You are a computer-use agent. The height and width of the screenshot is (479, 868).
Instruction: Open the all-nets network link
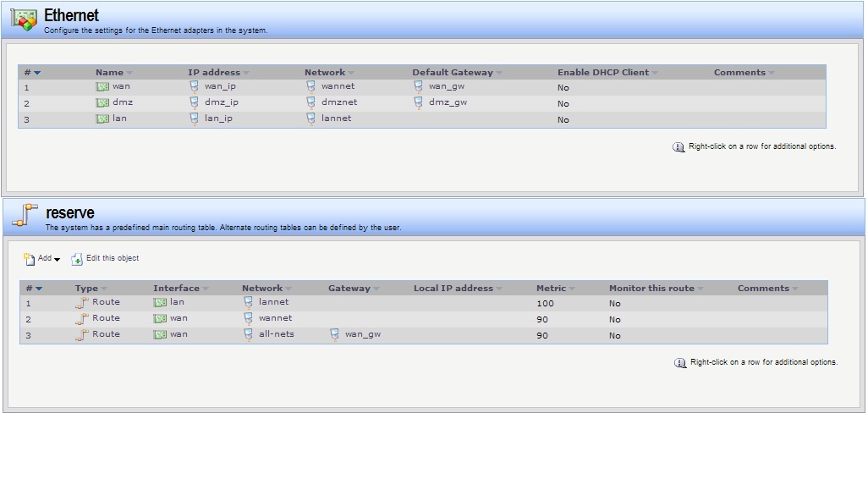pyautogui.click(x=277, y=334)
